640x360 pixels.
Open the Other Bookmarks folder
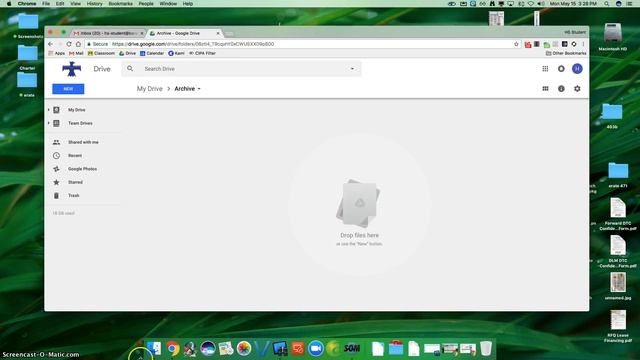[x=566, y=53]
